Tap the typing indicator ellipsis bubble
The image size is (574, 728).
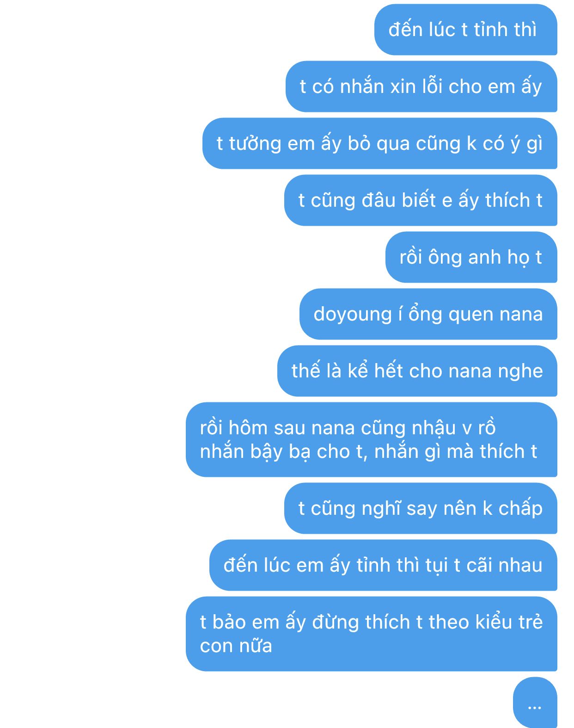[x=535, y=702]
